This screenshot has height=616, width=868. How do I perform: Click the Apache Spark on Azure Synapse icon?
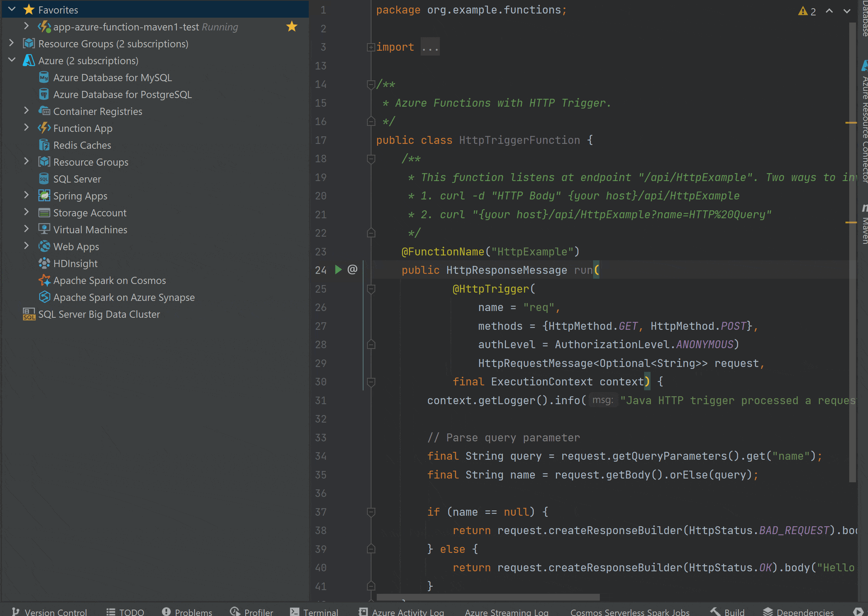[44, 297]
